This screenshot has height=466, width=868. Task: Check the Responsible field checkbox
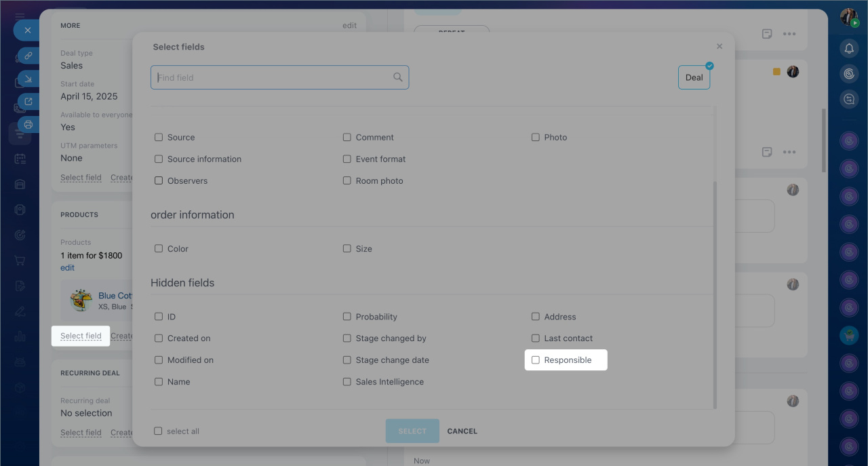point(536,360)
